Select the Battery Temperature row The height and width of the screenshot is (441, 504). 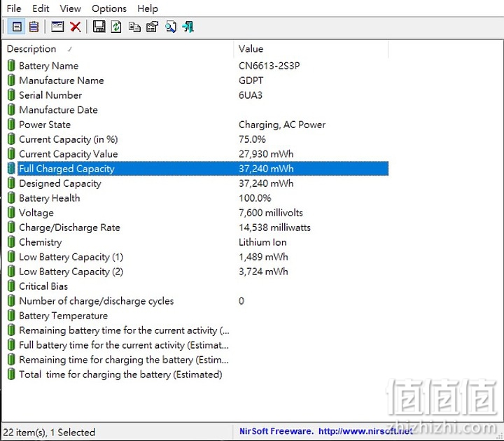pyautogui.click(x=198, y=316)
